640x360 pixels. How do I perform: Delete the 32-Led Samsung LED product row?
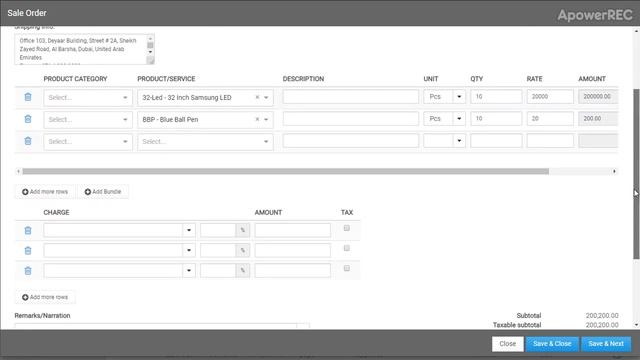coord(28,97)
